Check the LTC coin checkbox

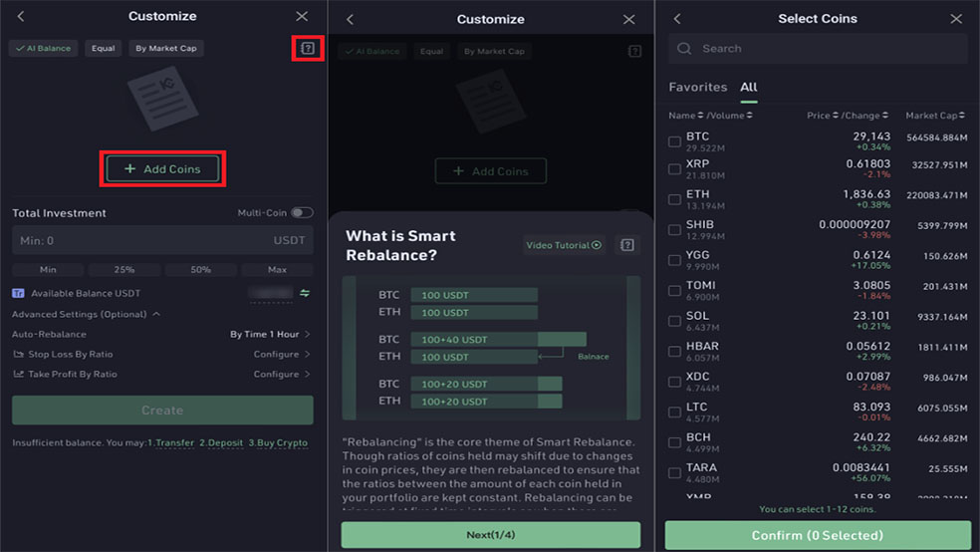pos(674,412)
